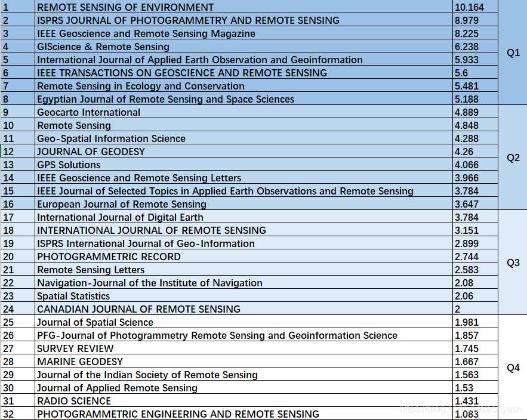Click the value 8.979
This screenshot has width=527, height=420.
(475, 20)
